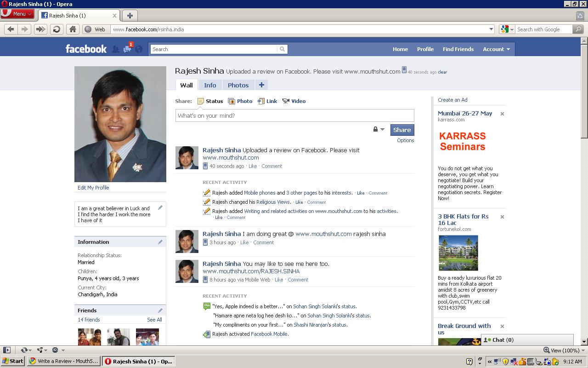Viewport: 588px width, 368px height.
Task: Edit the Information section pencil icon
Action: tap(160, 242)
